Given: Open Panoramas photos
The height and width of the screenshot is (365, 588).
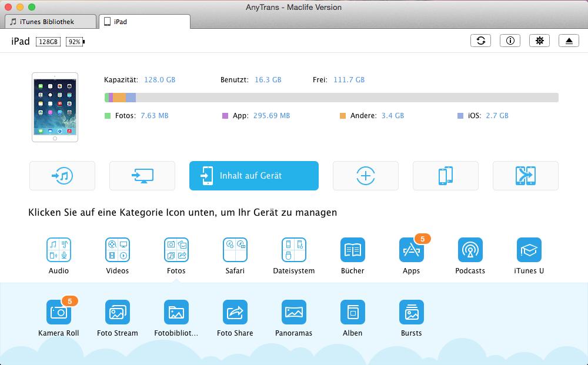Looking at the screenshot, I should tap(294, 312).
